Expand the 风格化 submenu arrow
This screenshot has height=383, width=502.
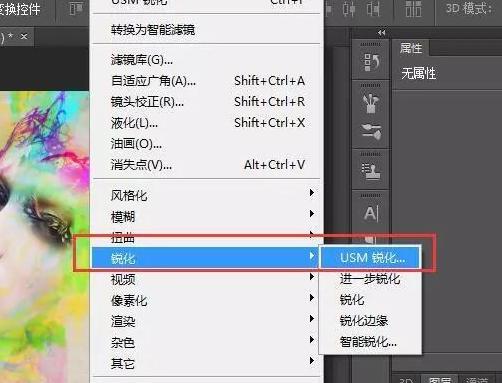click(312, 193)
